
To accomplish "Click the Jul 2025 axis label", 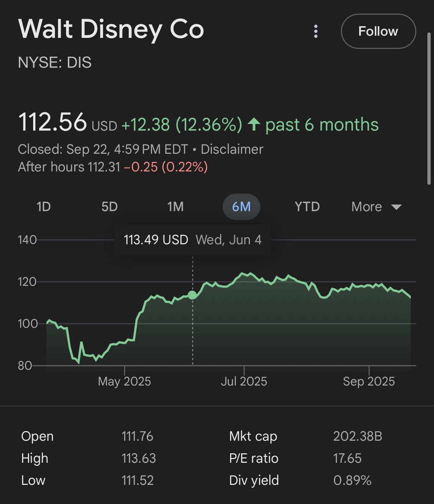I will click(244, 381).
